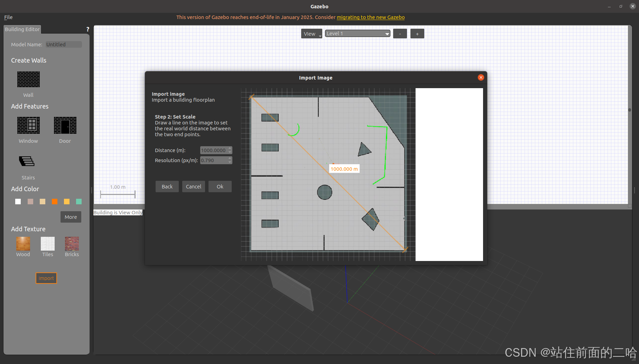639x364 pixels.
Task: Click the Create Walls heading
Action: (x=29, y=60)
